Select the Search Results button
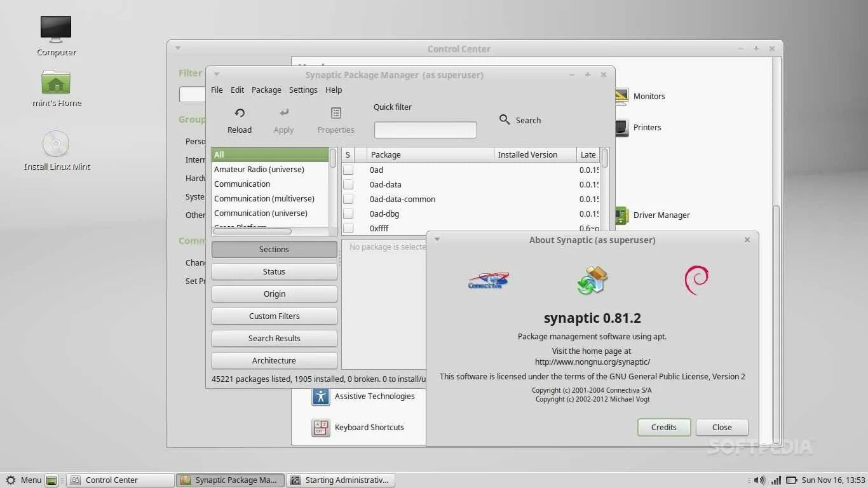 (x=274, y=338)
